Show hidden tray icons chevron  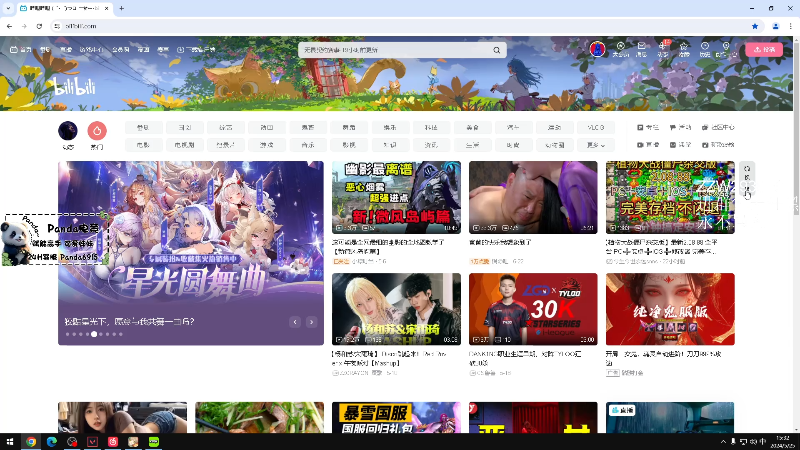723,442
